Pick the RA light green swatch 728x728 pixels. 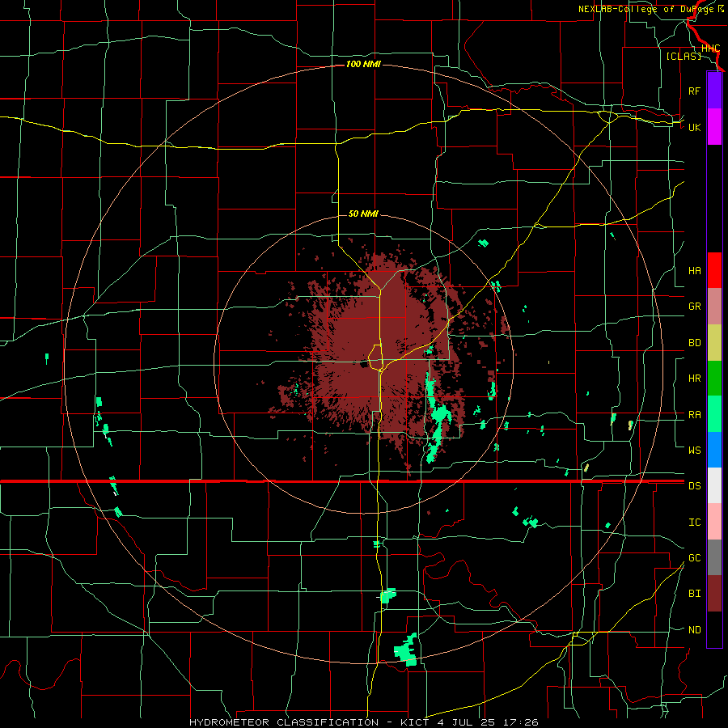coord(714,414)
